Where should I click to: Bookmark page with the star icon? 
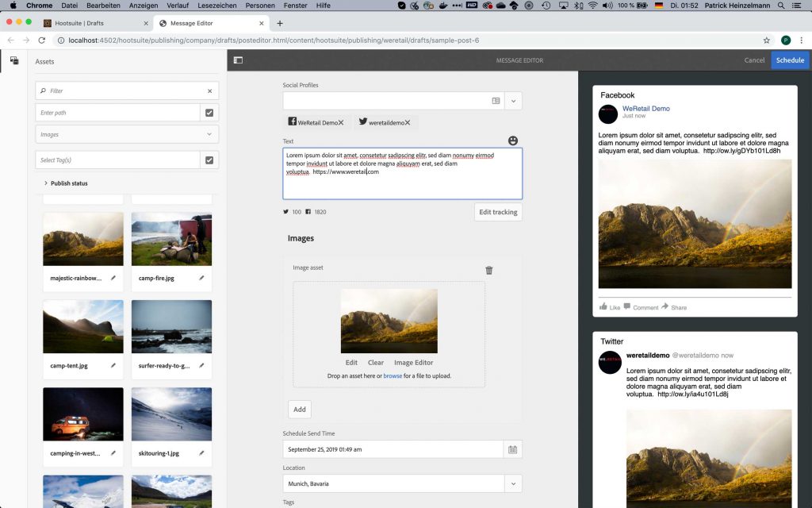tap(766, 40)
